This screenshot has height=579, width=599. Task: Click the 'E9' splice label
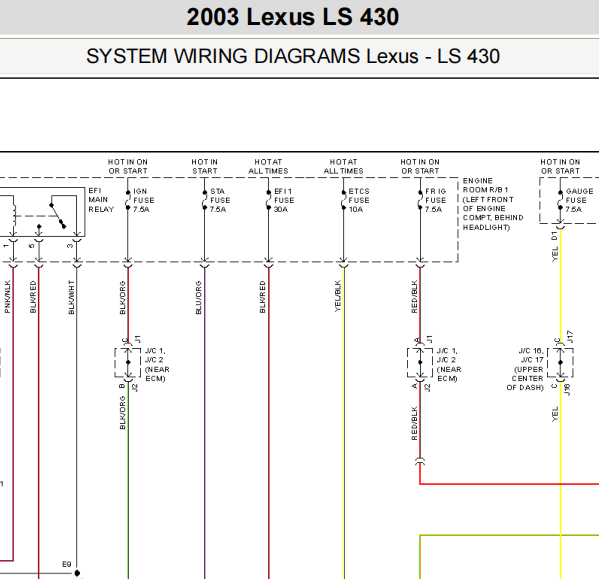(66, 564)
